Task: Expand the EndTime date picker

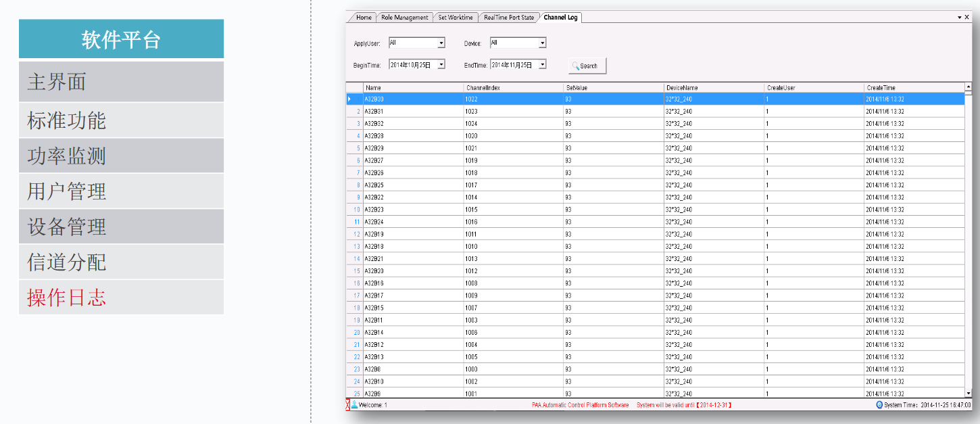Action: tap(542, 65)
